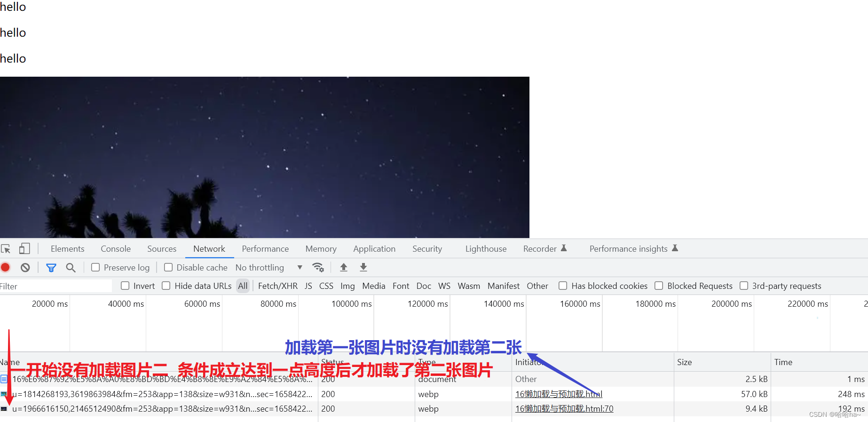Import HAR file with upload arrow
This screenshot has width=868, height=422.
click(344, 267)
